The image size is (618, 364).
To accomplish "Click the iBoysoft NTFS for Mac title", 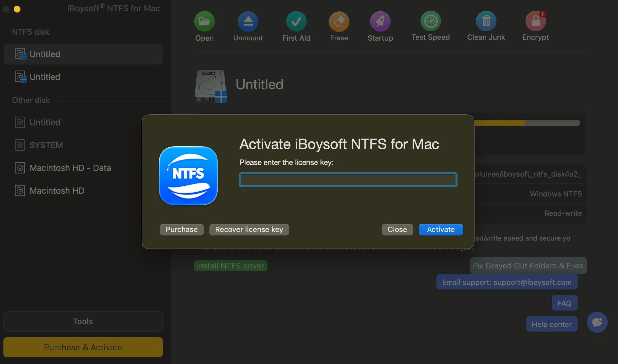I will [114, 8].
